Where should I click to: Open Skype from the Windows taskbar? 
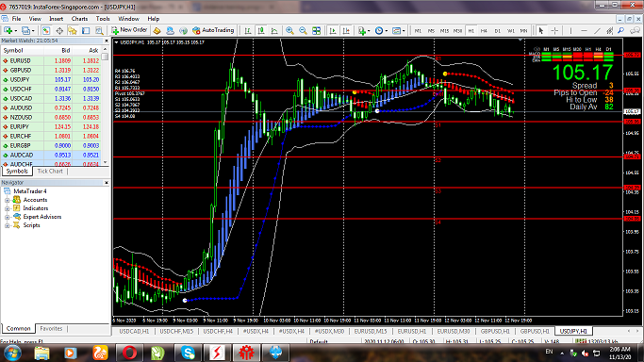click(188, 353)
